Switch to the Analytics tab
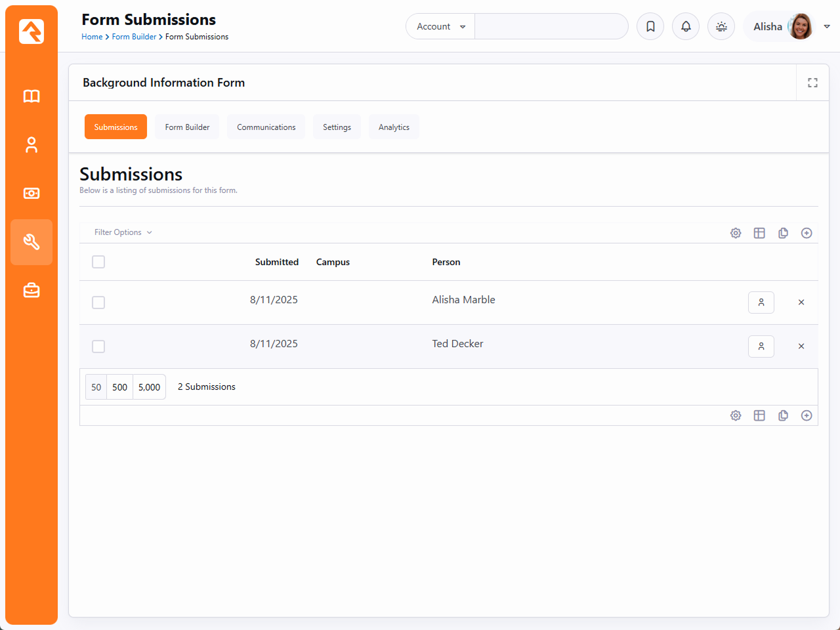This screenshot has width=840, height=630. (x=394, y=127)
